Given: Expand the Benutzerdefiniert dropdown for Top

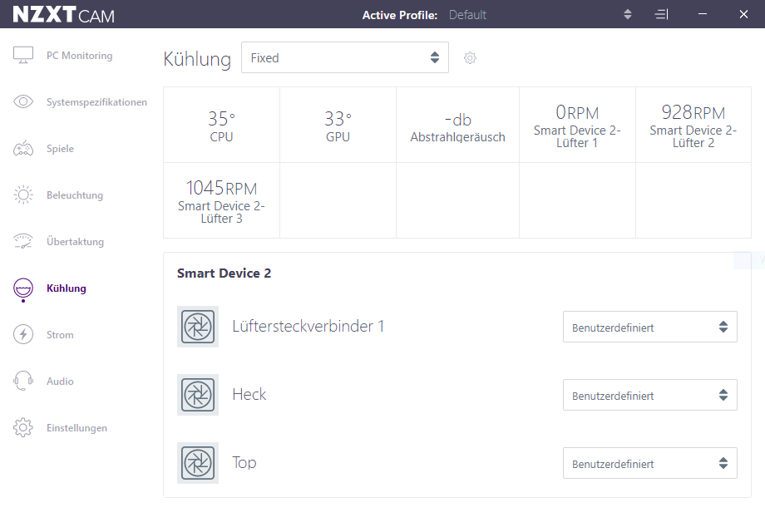Looking at the screenshot, I should [x=650, y=463].
